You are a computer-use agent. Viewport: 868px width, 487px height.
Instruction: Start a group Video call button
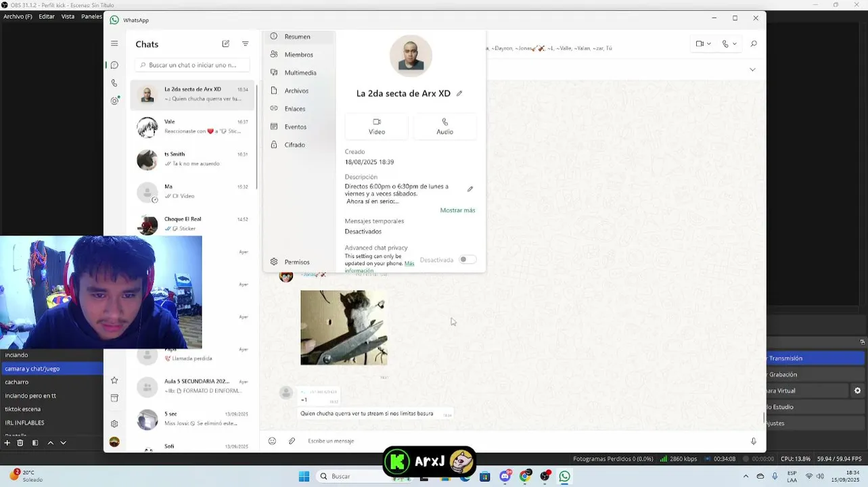click(x=377, y=126)
